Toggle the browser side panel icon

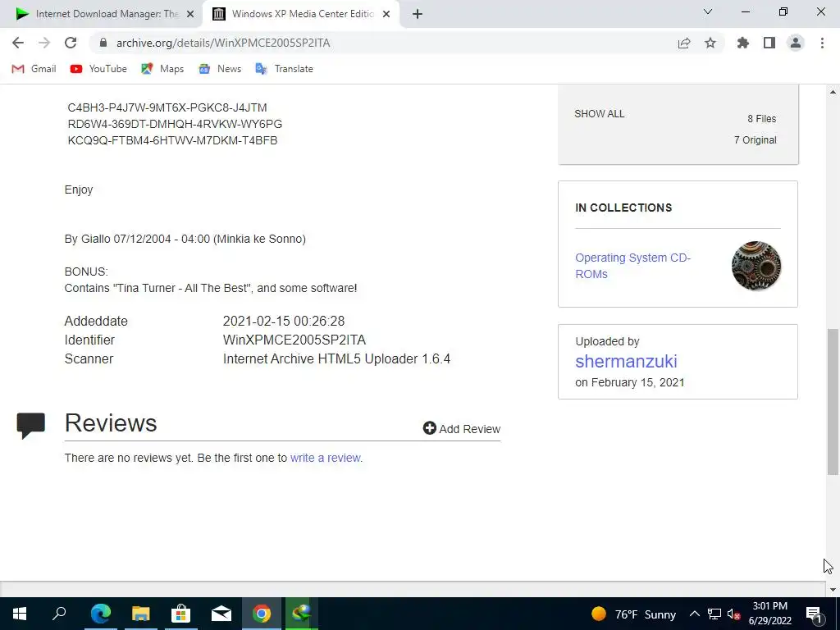(769, 43)
